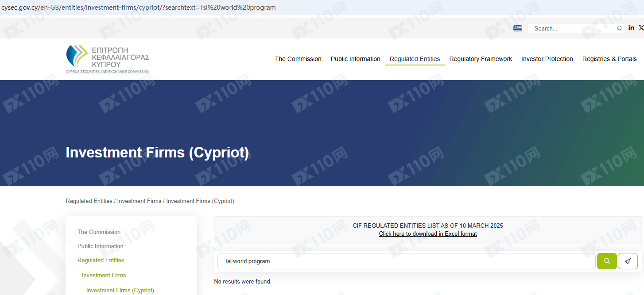The image size is (644, 295).
Task: Open Public Information in the left sidebar
Action: pyautogui.click(x=100, y=246)
